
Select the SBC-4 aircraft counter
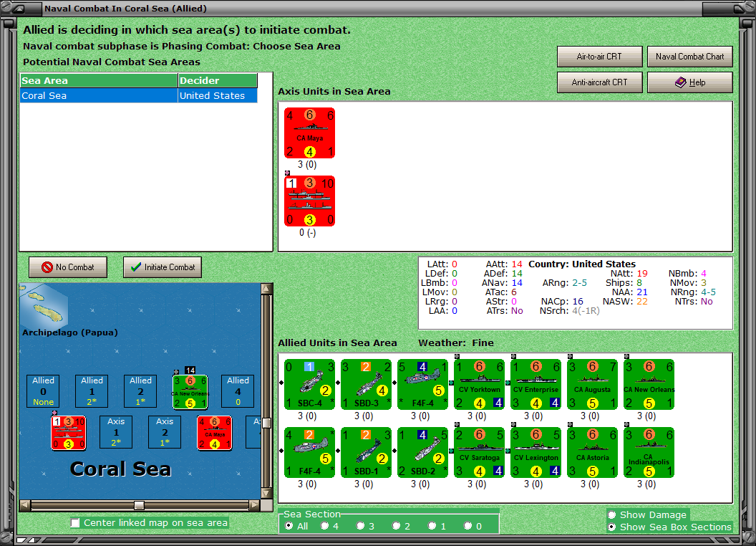(x=309, y=384)
